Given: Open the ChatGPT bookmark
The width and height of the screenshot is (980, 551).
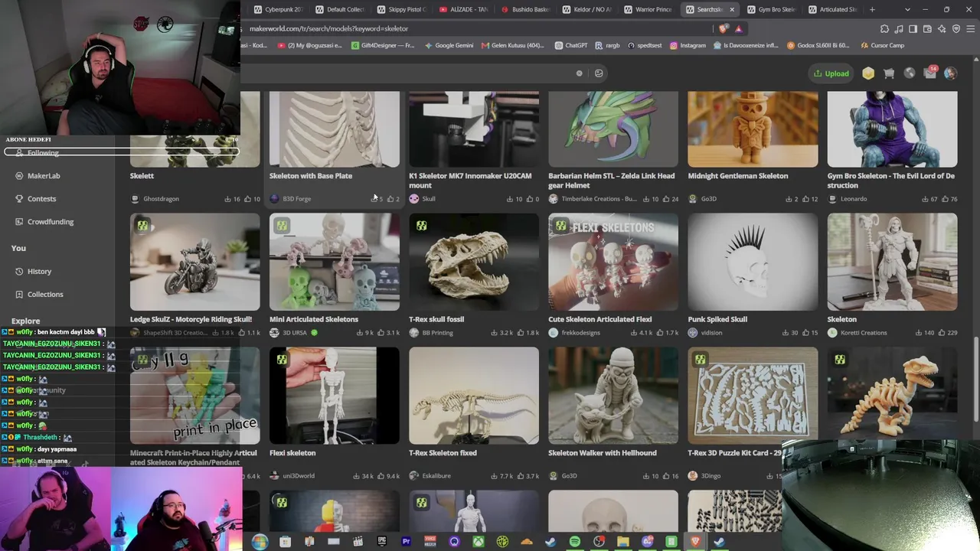Looking at the screenshot, I should point(571,46).
